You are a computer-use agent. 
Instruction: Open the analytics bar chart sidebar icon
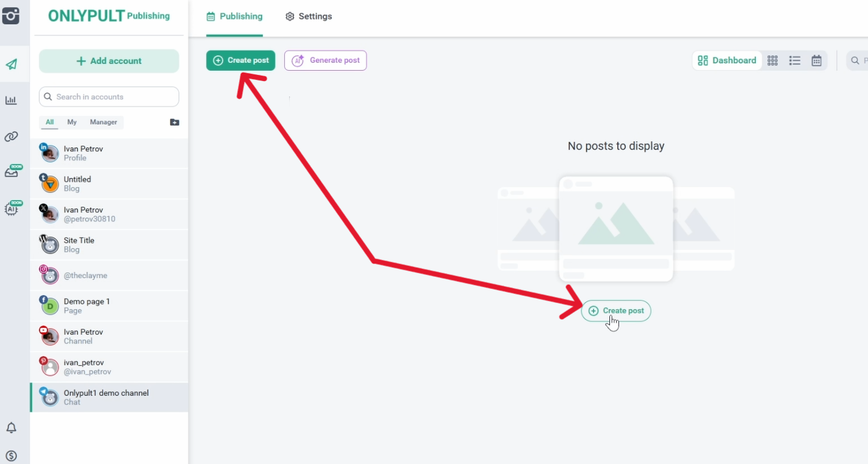tap(11, 101)
